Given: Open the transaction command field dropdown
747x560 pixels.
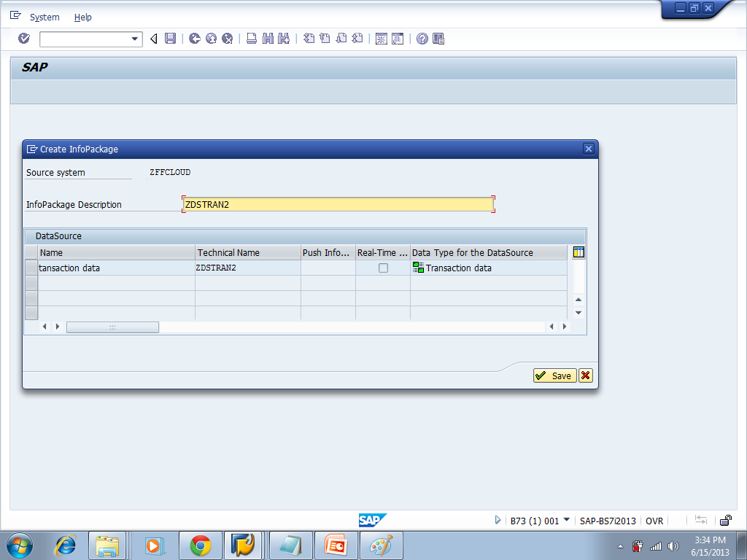Looking at the screenshot, I should coord(135,39).
